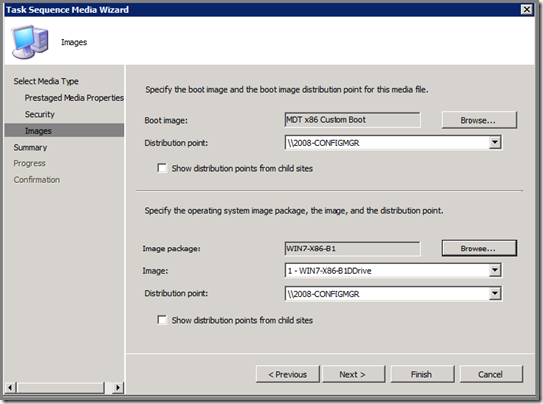Browse for a boot image
543x404 pixels.
[x=479, y=120]
